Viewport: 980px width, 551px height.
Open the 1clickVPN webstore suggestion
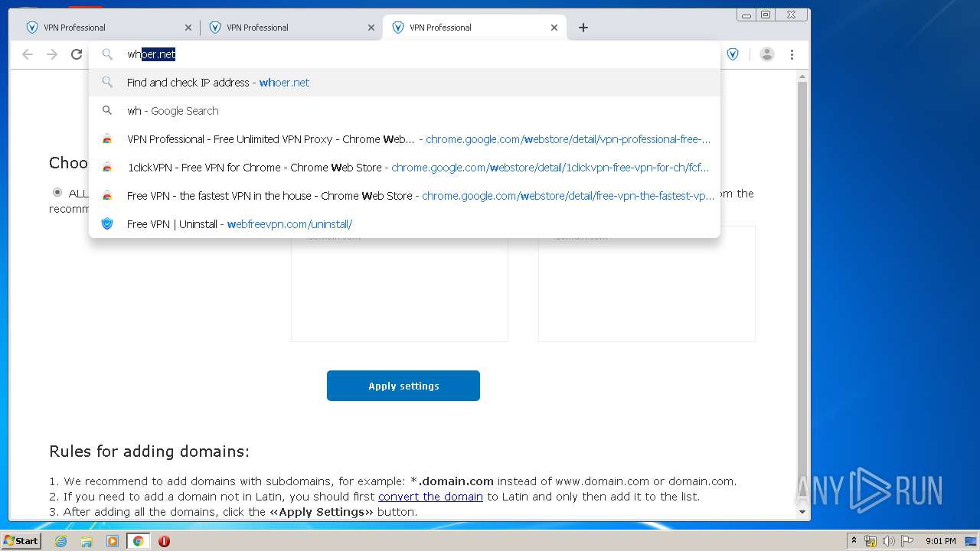[404, 168]
